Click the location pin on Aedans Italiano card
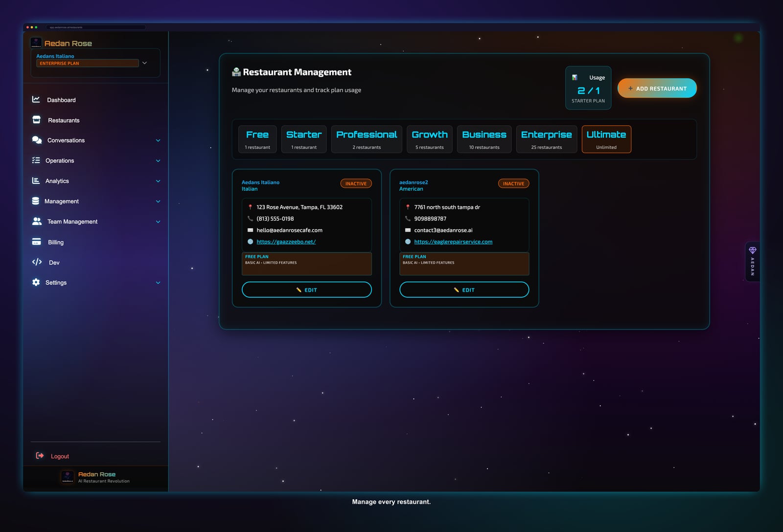 (x=250, y=207)
